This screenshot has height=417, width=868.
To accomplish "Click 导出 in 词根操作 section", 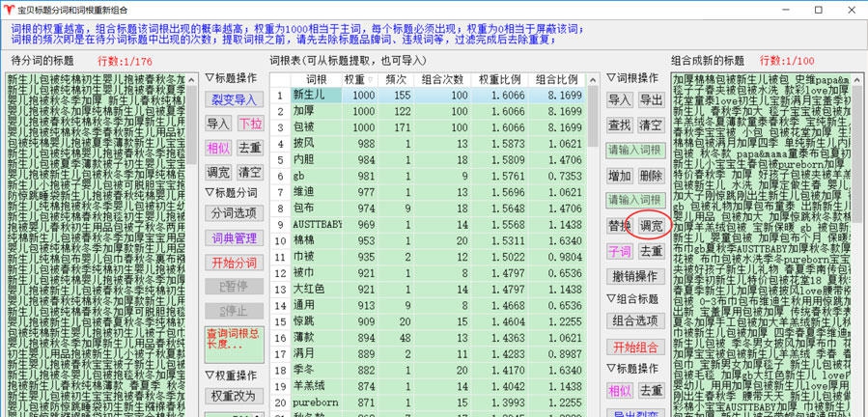I will pyautogui.click(x=651, y=100).
